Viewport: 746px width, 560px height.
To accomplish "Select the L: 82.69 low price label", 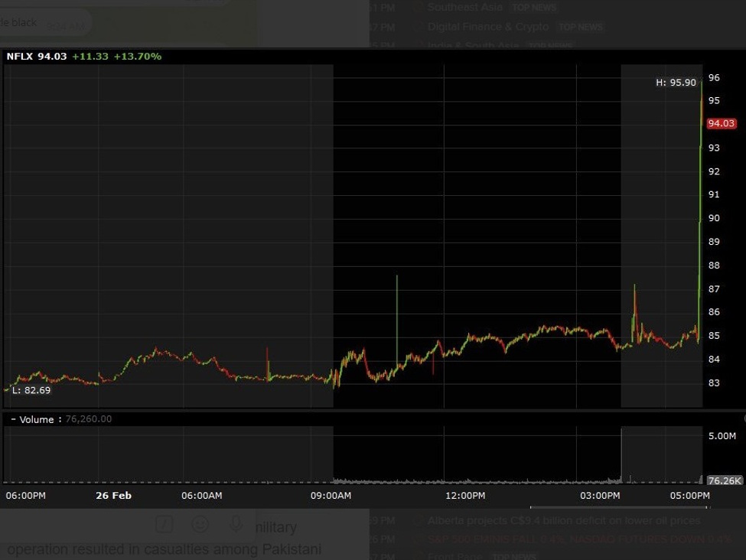I will [31, 390].
